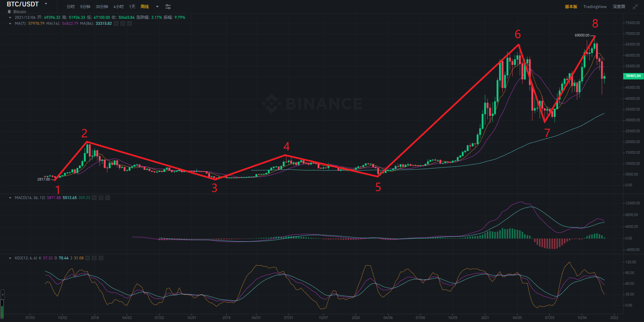Screen dimensions: 644x322
Task: Hide the MACD indicator using eye icon
Action: pos(94,198)
